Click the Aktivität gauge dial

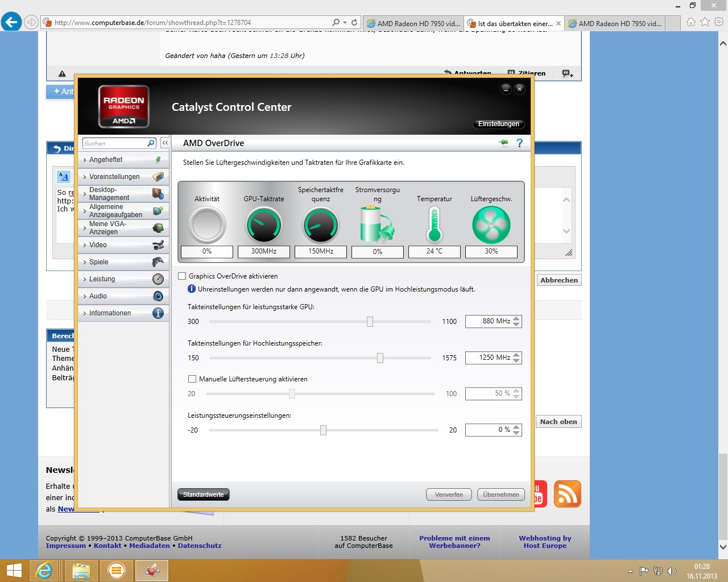tap(207, 225)
